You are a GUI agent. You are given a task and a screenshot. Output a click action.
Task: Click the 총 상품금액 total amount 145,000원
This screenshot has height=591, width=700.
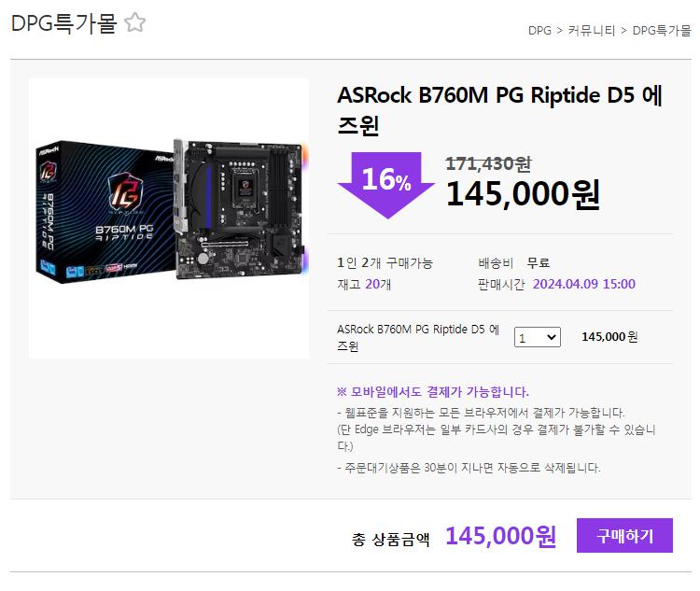coord(501,536)
